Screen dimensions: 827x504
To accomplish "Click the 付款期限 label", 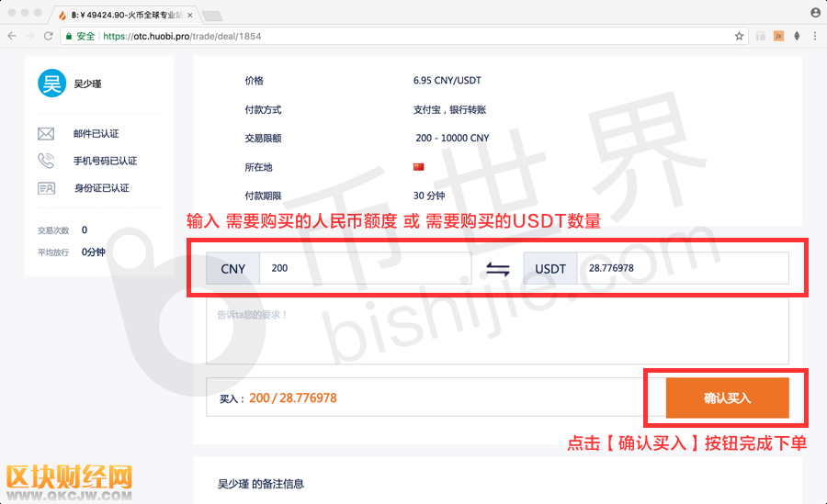I will [x=263, y=196].
